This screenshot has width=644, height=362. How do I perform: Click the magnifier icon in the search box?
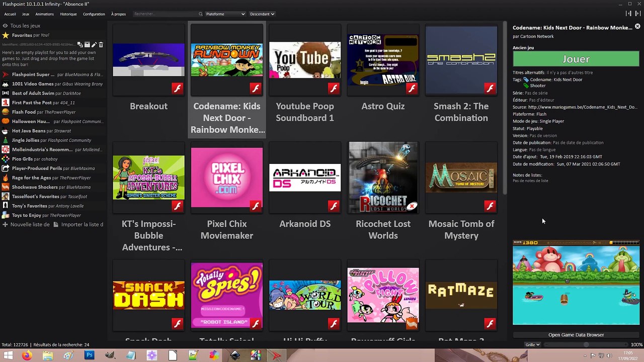pos(200,14)
